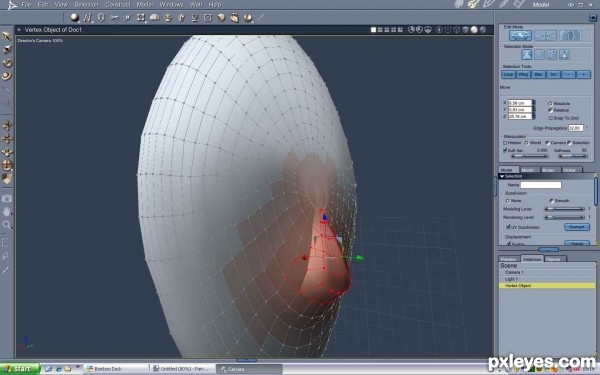The height and width of the screenshot is (375, 600).
Task: Toggle the UV Subdivision checkbox
Action: pos(508,227)
